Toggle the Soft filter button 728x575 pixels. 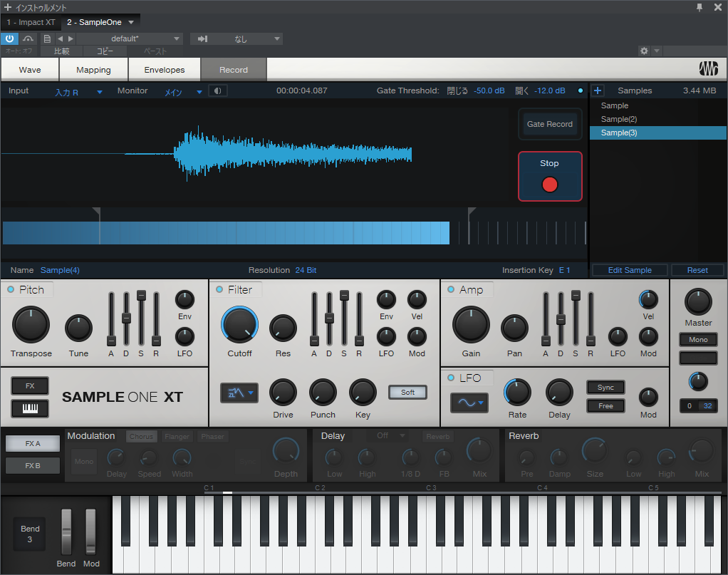pyautogui.click(x=407, y=392)
